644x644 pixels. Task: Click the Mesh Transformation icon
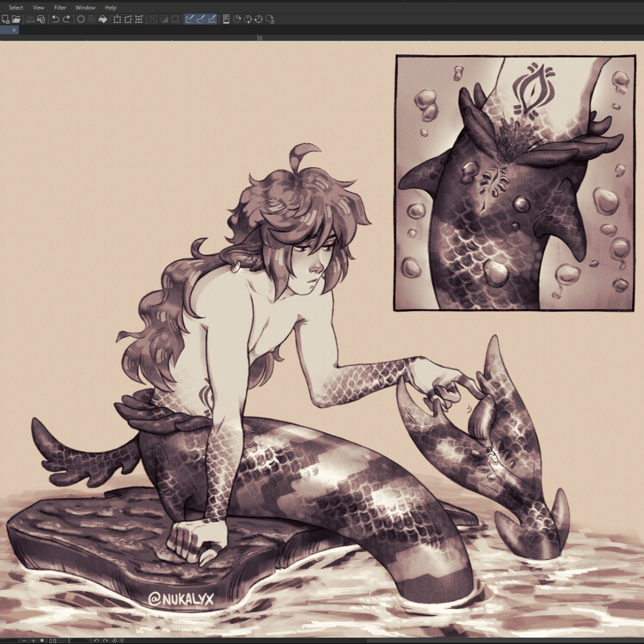click(x=139, y=19)
